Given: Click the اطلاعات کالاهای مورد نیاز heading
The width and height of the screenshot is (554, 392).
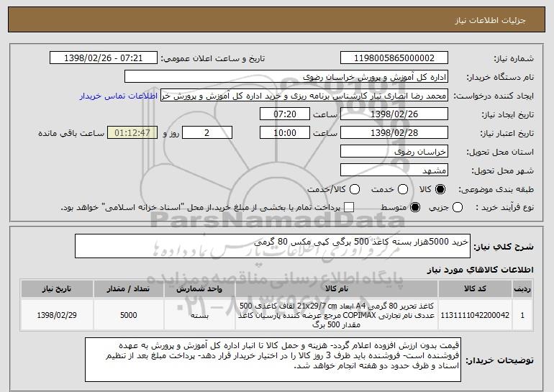Looking at the screenshot, I should 480,270.
